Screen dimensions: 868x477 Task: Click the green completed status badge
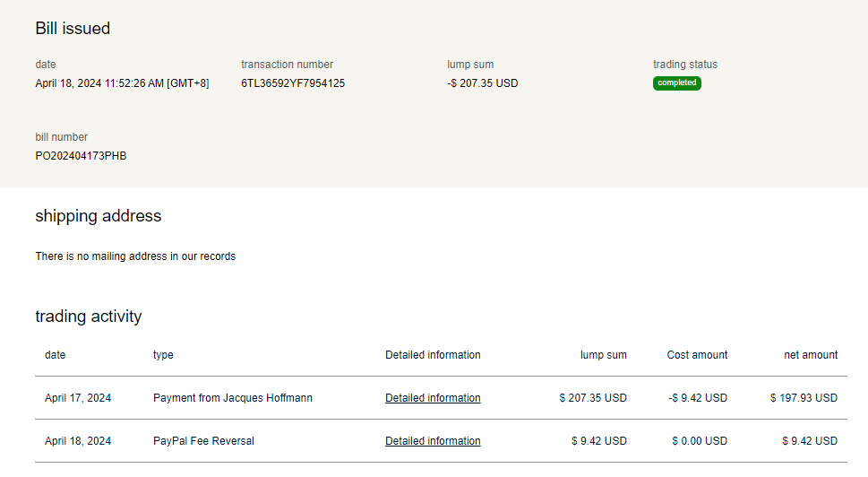[x=676, y=83]
